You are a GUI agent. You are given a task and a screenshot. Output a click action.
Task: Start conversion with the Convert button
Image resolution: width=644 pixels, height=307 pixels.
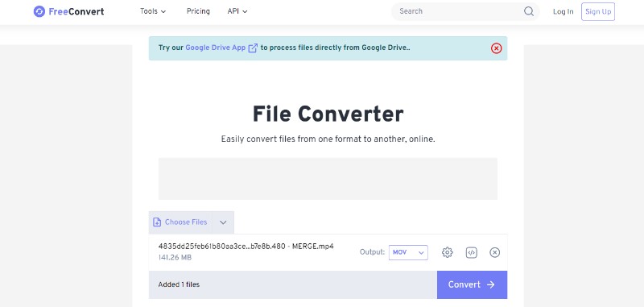click(x=472, y=284)
